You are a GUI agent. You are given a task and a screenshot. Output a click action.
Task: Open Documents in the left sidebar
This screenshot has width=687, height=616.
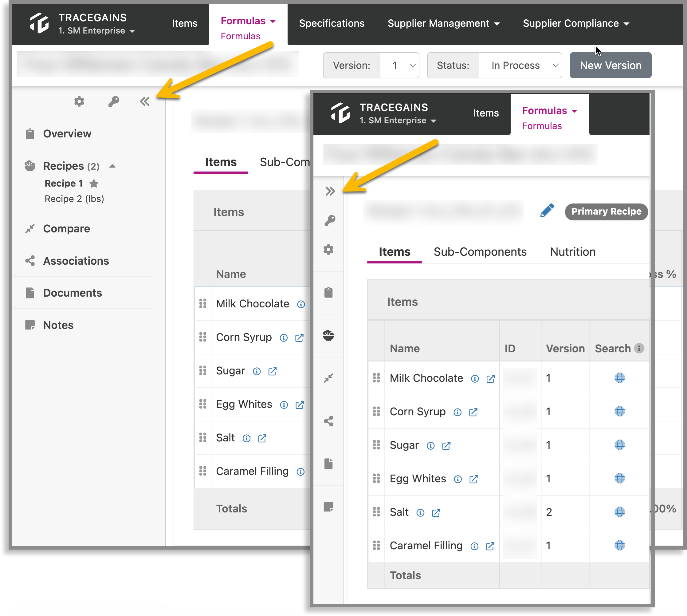coord(73,293)
